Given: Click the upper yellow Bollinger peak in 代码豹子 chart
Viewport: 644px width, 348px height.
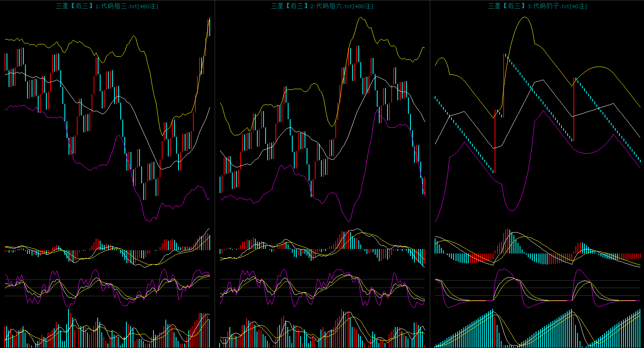Looking at the screenshot, I should pos(525,17).
